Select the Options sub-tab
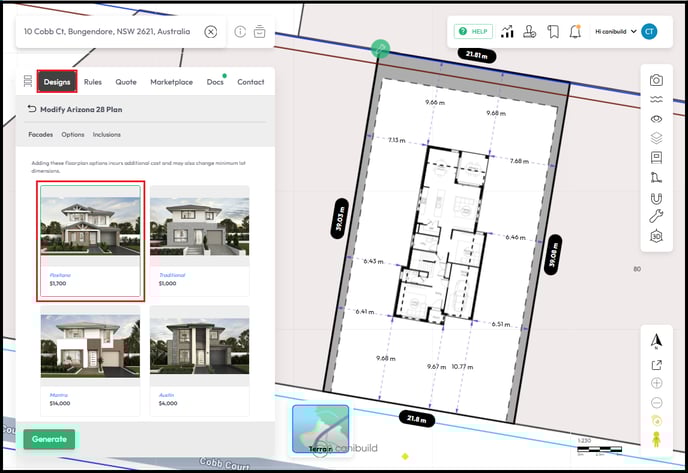Screen dimensions: 688x473 pyautogui.click(x=73, y=135)
